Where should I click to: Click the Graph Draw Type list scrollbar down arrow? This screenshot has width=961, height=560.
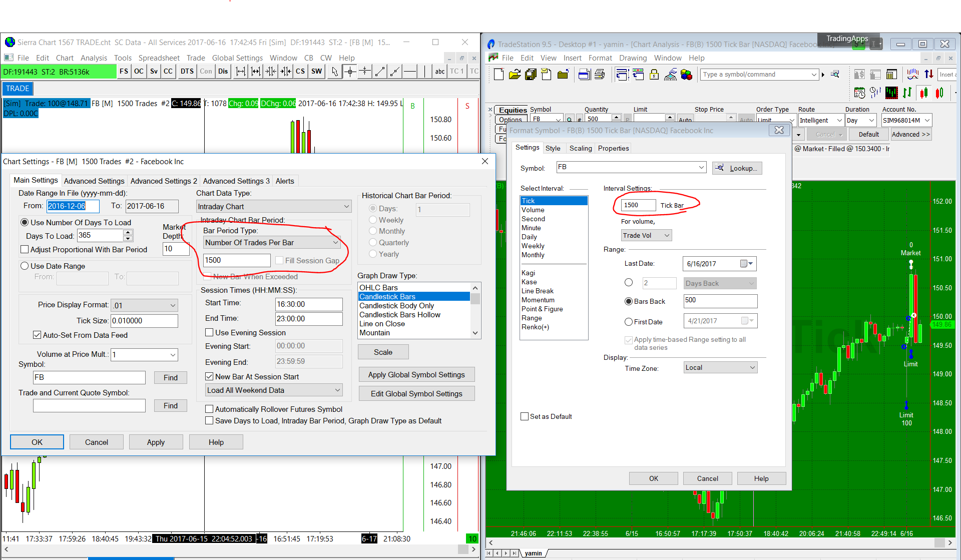coord(475,333)
